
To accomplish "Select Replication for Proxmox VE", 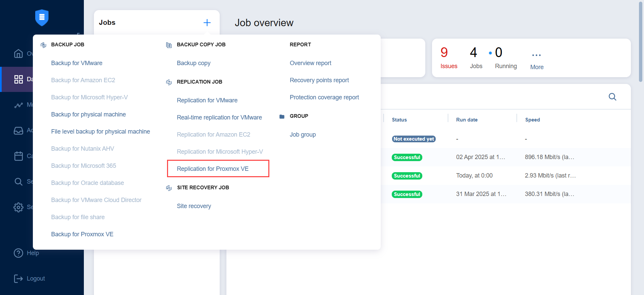I will tap(213, 169).
